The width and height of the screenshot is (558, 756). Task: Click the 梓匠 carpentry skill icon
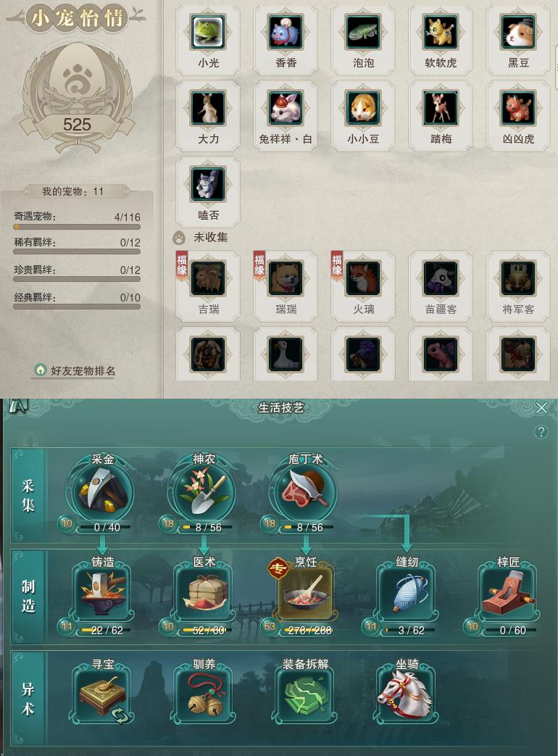coord(509,593)
